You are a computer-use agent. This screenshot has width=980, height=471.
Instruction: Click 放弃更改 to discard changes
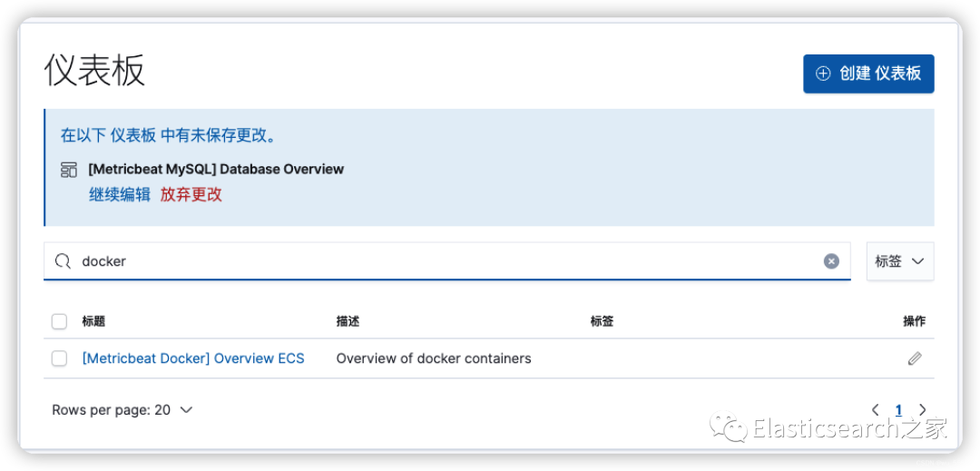pos(191,194)
